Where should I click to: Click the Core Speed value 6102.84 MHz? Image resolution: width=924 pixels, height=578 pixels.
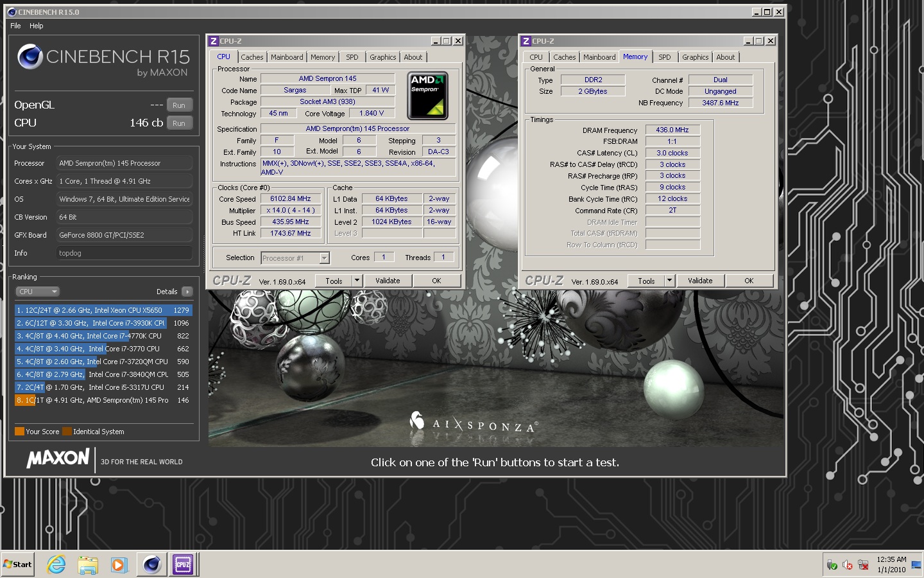click(291, 198)
